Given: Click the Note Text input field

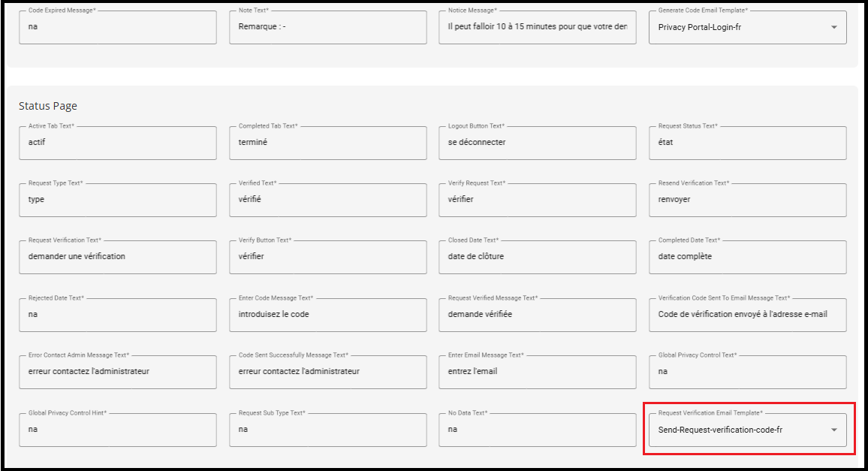Looking at the screenshot, I should pos(327,27).
